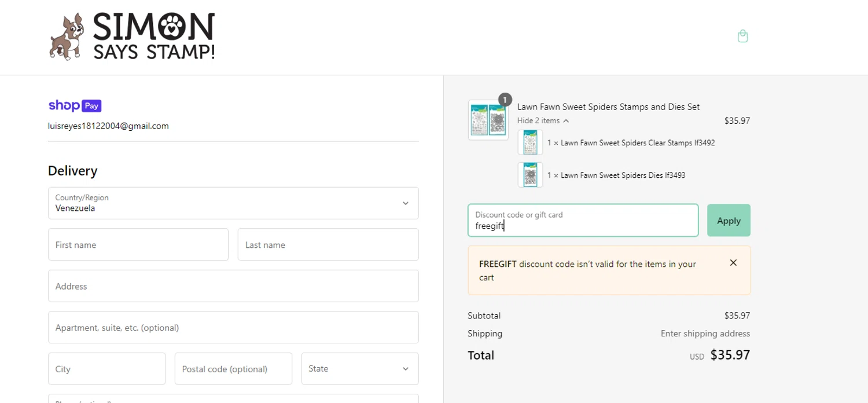Click the Sweet Spiders Clear Stamps thumbnail
The height and width of the screenshot is (403, 868).
[x=530, y=142]
